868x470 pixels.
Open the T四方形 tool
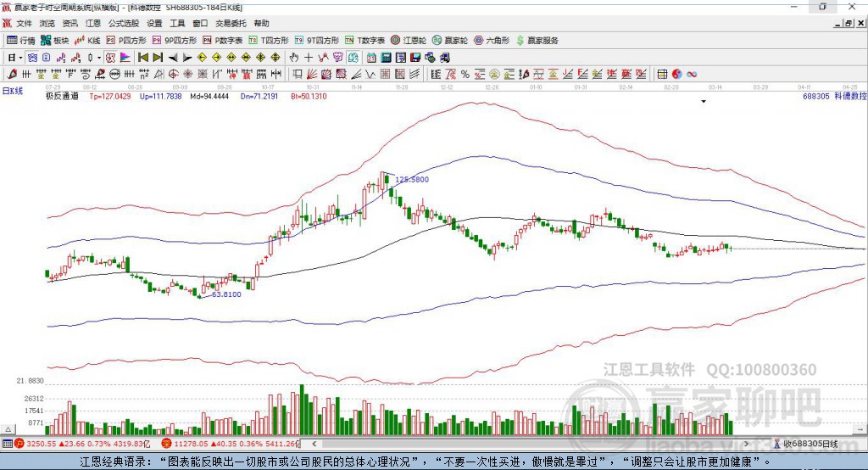click(269, 41)
